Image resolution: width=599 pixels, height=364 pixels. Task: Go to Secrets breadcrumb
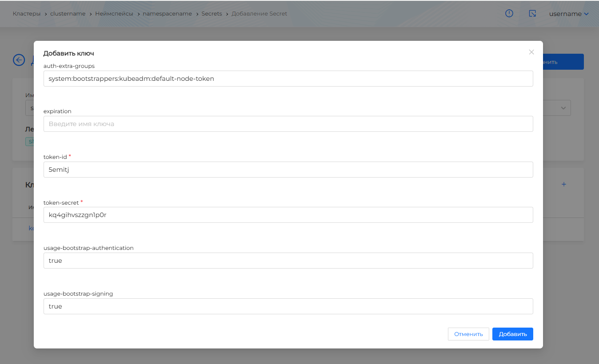212,14
